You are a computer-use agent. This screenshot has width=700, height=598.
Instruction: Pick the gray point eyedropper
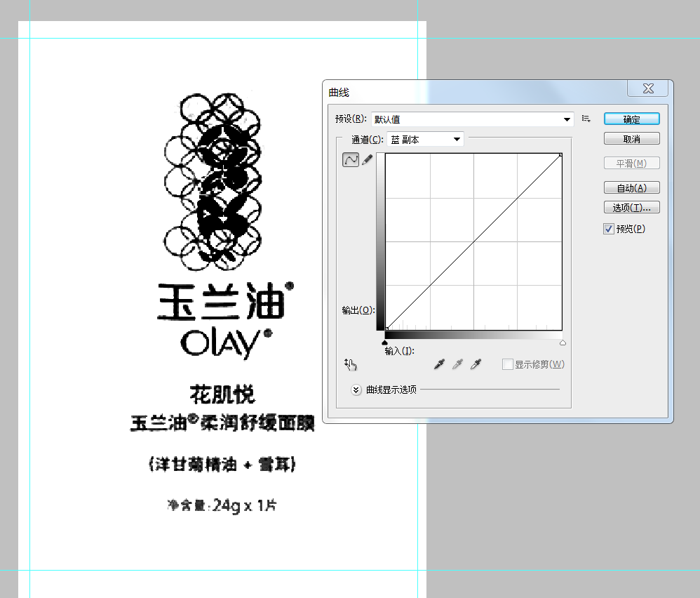click(457, 364)
